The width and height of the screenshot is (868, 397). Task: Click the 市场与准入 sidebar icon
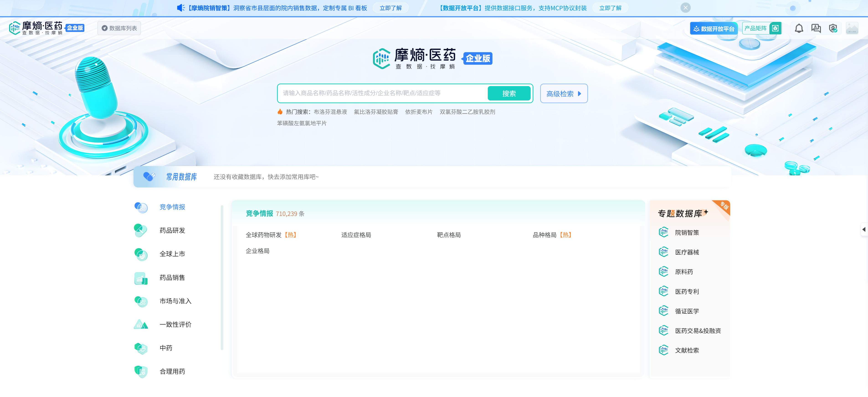pos(141,301)
